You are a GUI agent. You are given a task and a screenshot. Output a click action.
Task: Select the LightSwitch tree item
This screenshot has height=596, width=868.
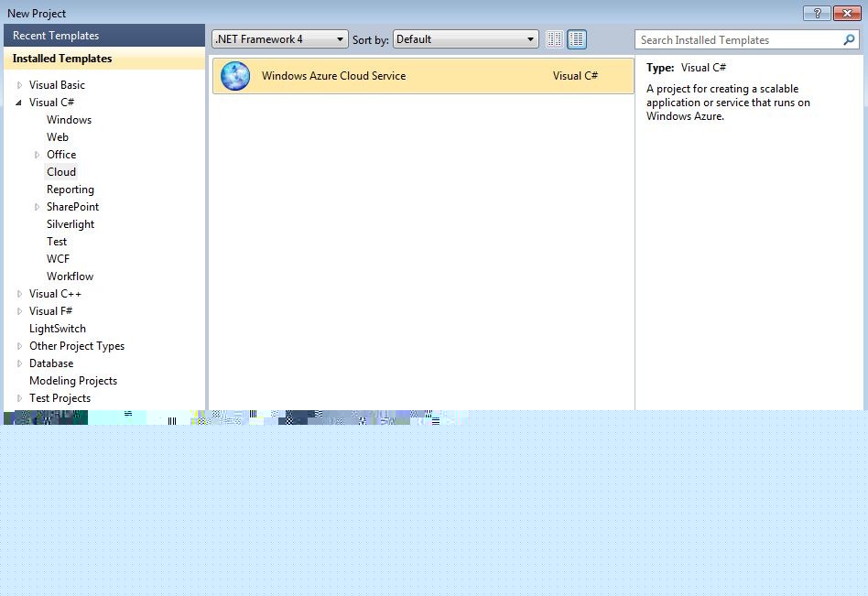point(58,329)
